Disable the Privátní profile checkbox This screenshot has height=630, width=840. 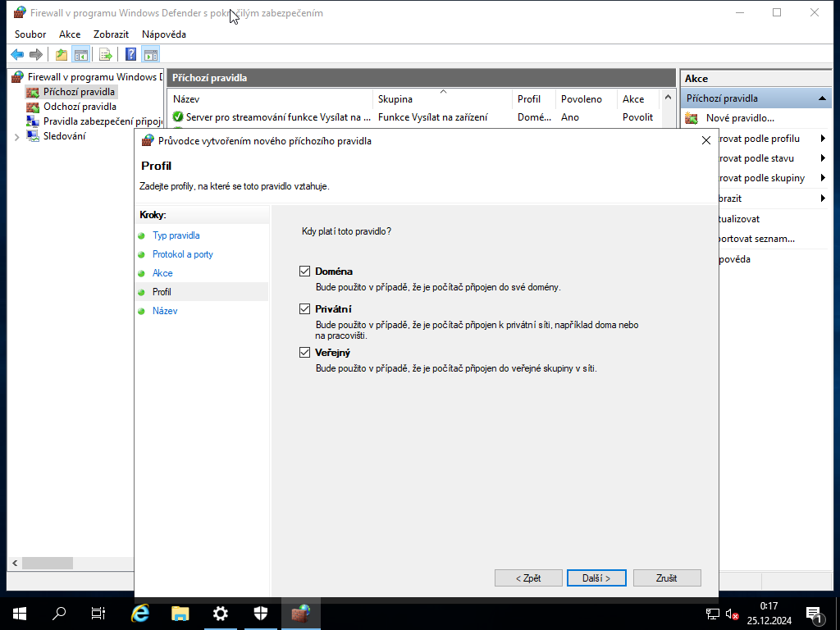pyautogui.click(x=305, y=309)
